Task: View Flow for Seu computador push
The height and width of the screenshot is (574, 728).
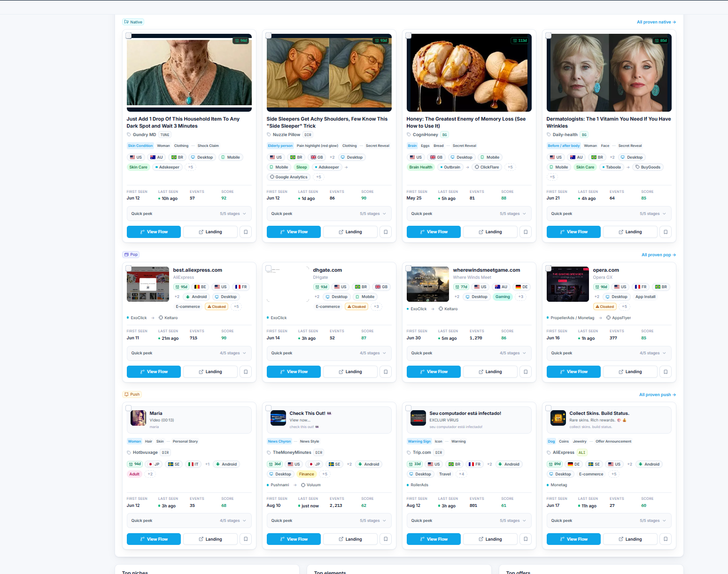Action: [x=434, y=539]
